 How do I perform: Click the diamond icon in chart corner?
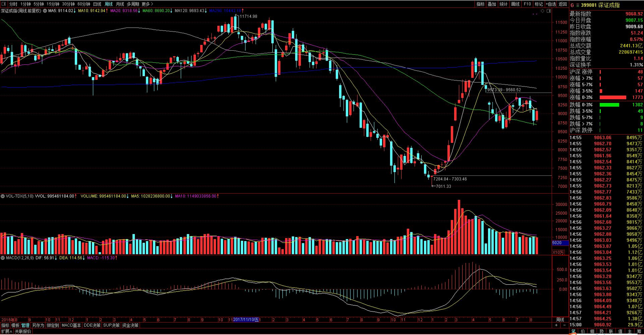tap(542, 11)
